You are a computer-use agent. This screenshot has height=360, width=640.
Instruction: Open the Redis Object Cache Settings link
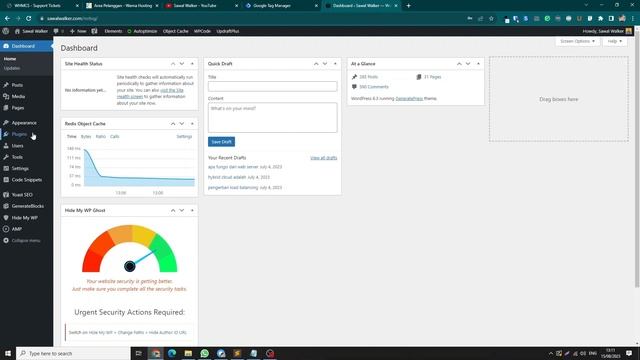pyautogui.click(x=184, y=136)
